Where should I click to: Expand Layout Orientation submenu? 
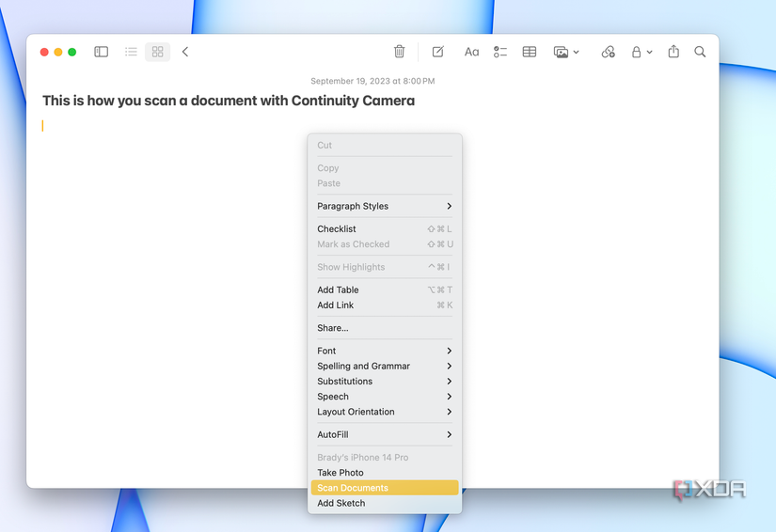(385, 412)
